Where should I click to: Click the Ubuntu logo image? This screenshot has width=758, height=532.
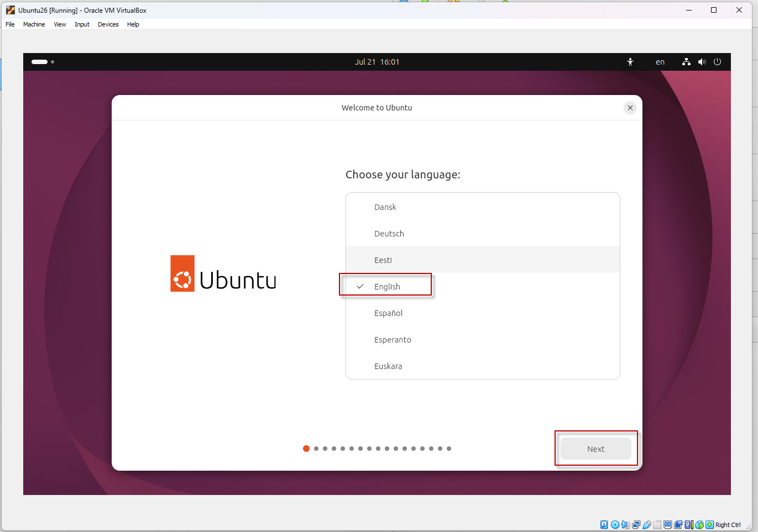pyautogui.click(x=223, y=273)
